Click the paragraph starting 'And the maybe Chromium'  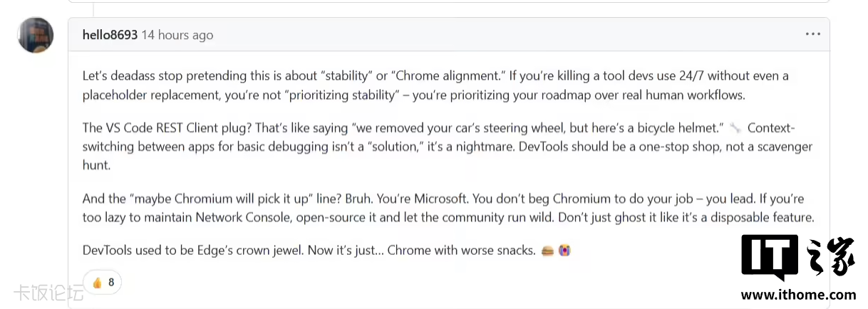click(448, 208)
